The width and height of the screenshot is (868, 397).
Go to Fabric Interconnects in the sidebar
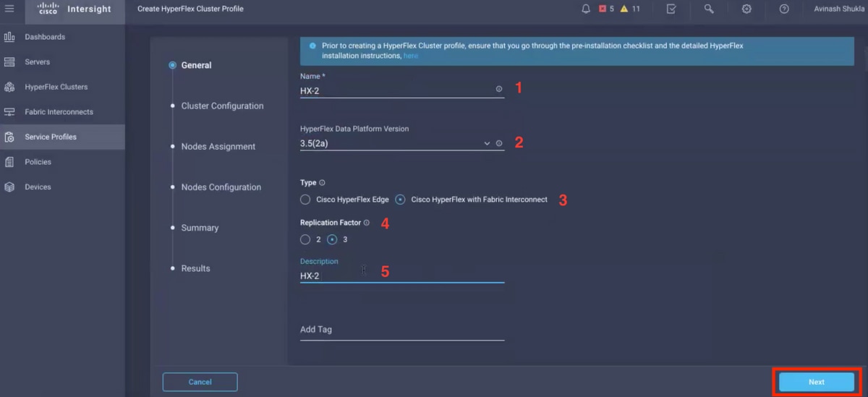pos(59,112)
